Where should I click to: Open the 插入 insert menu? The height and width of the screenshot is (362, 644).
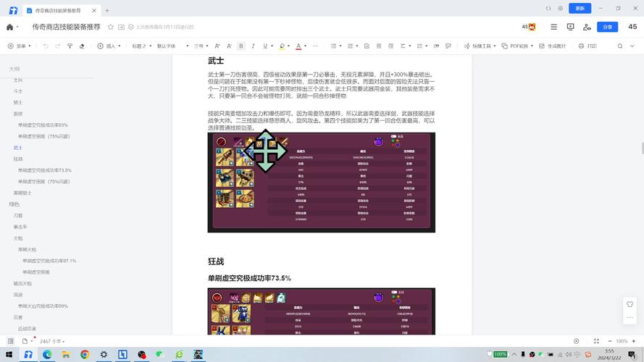click(109, 46)
